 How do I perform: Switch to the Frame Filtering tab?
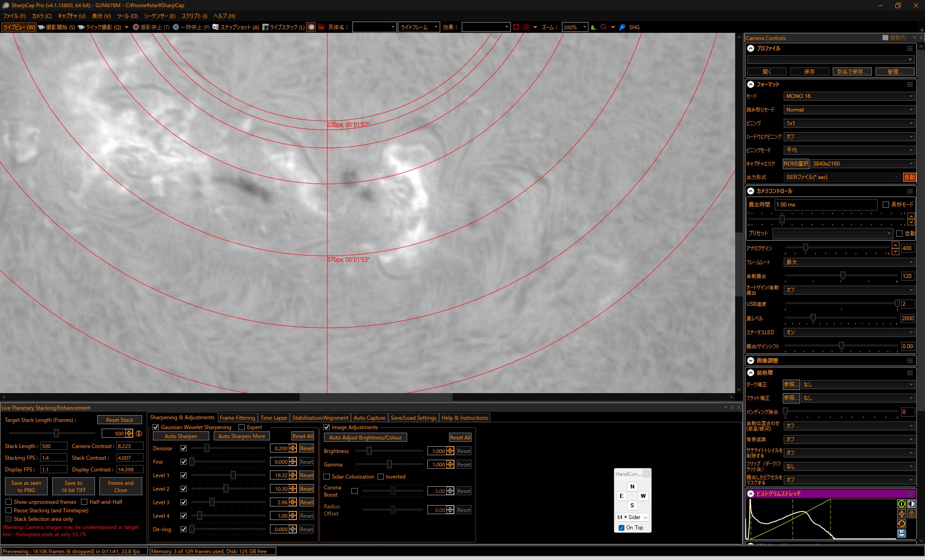(237, 418)
